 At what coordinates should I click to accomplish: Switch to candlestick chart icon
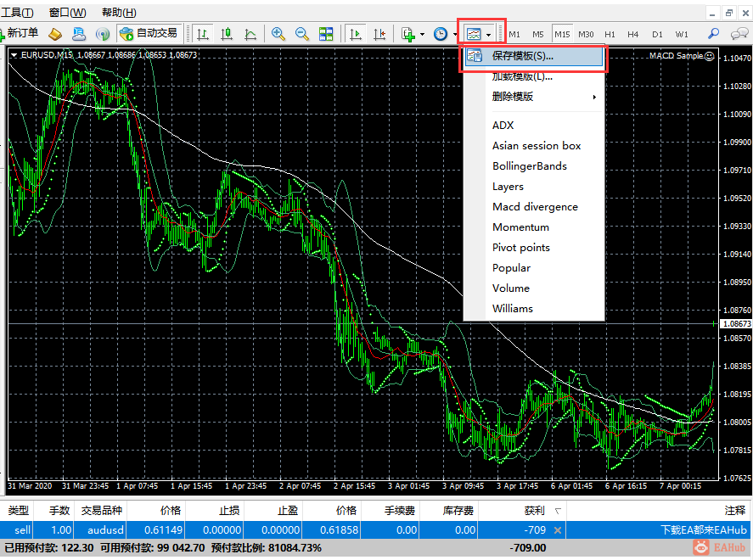(227, 34)
